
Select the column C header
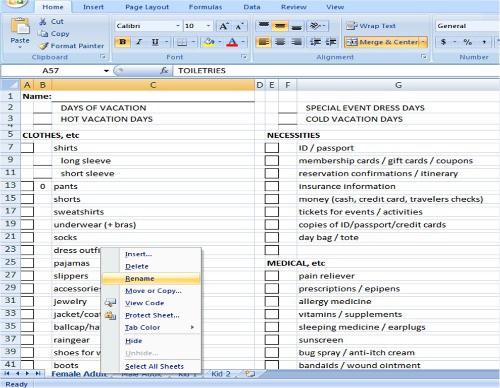[x=153, y=85]
